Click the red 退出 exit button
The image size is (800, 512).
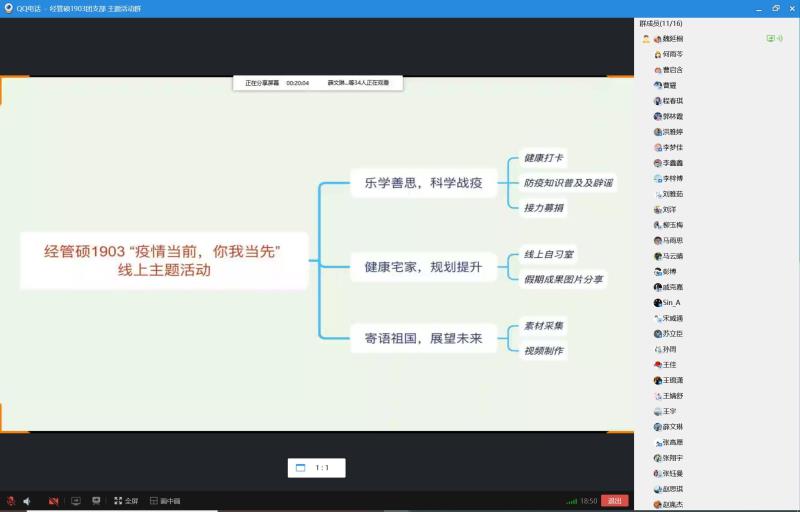click(615, 500)
